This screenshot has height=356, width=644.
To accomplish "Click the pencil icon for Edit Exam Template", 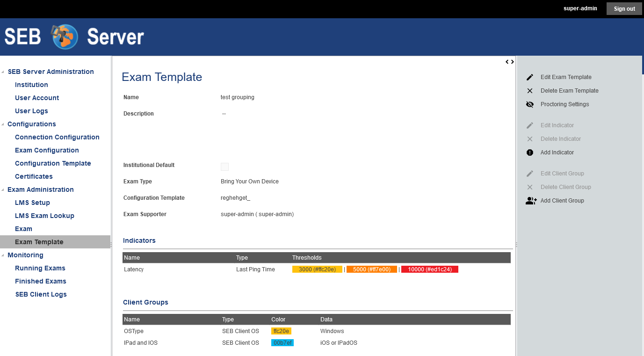I will 530,77.
